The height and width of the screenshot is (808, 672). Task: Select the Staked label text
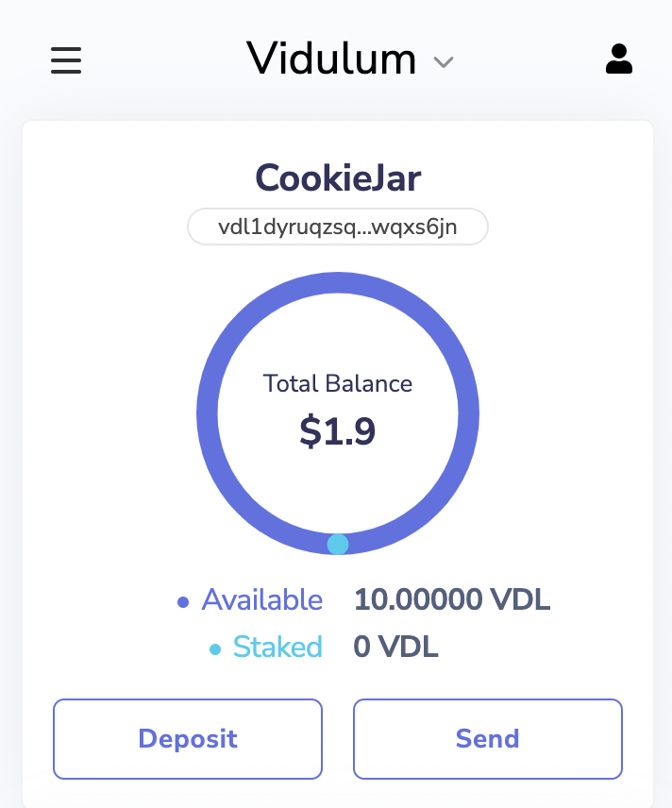point(277,648)
